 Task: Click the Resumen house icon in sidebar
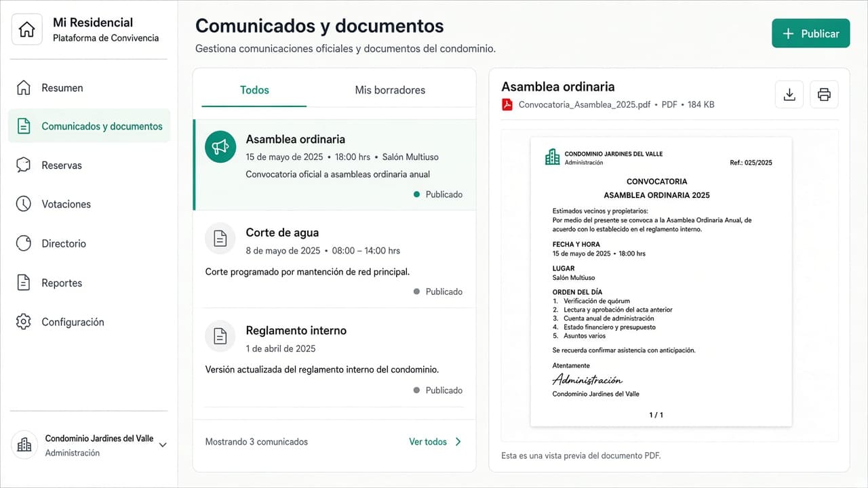[24, 87]
